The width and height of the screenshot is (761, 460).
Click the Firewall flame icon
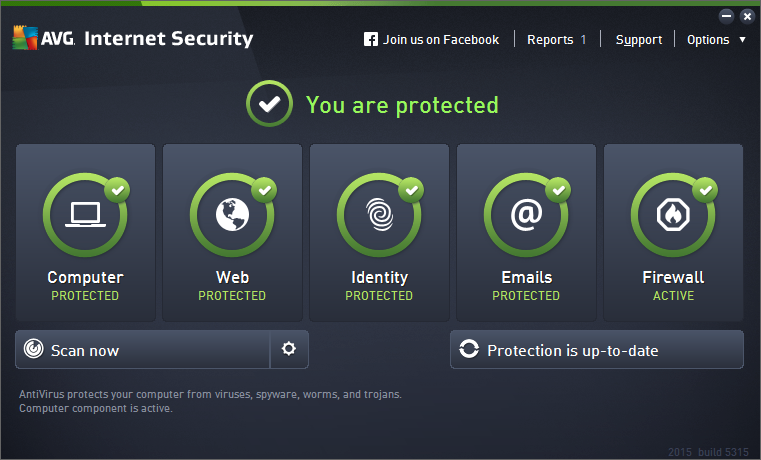pos(673,214)
